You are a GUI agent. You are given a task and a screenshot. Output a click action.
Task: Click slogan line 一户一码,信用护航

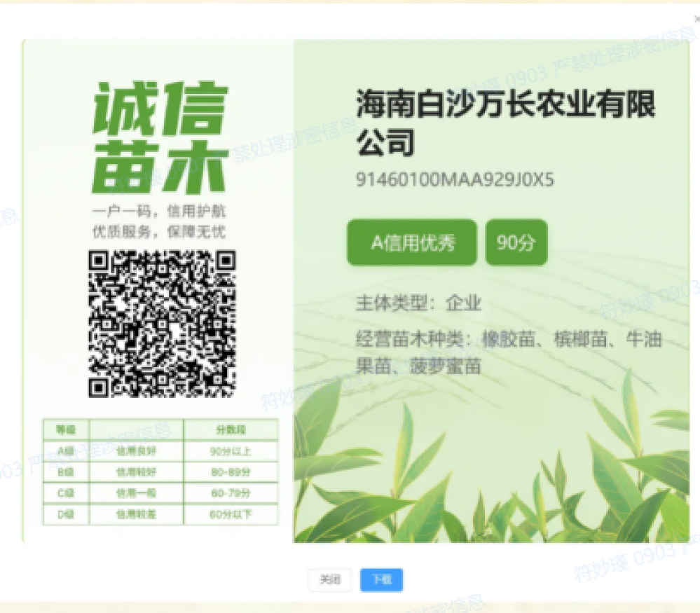click(159, 211)
